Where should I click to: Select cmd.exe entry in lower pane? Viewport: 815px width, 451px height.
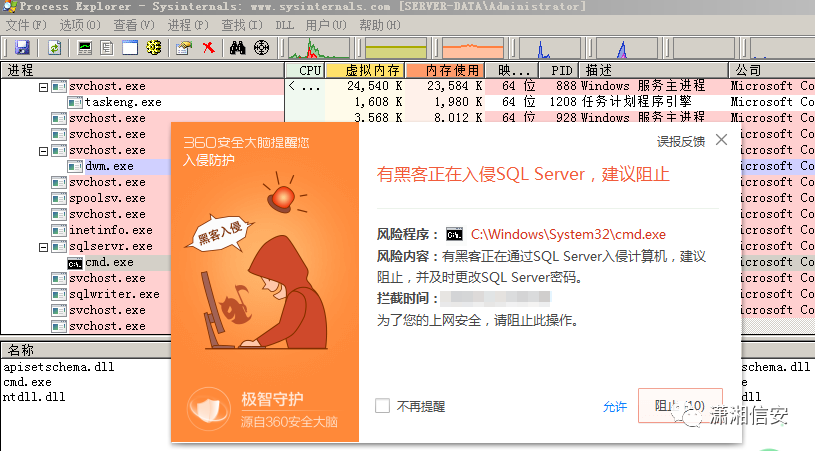point(28,382)
